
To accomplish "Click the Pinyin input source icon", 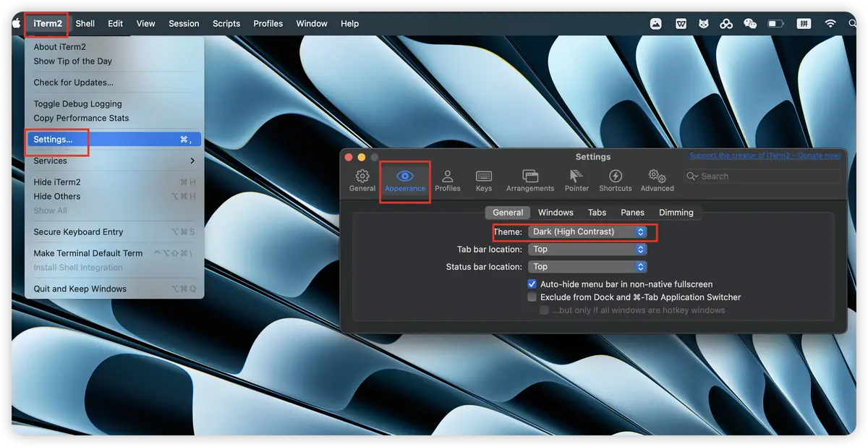I will click(804, 23).
